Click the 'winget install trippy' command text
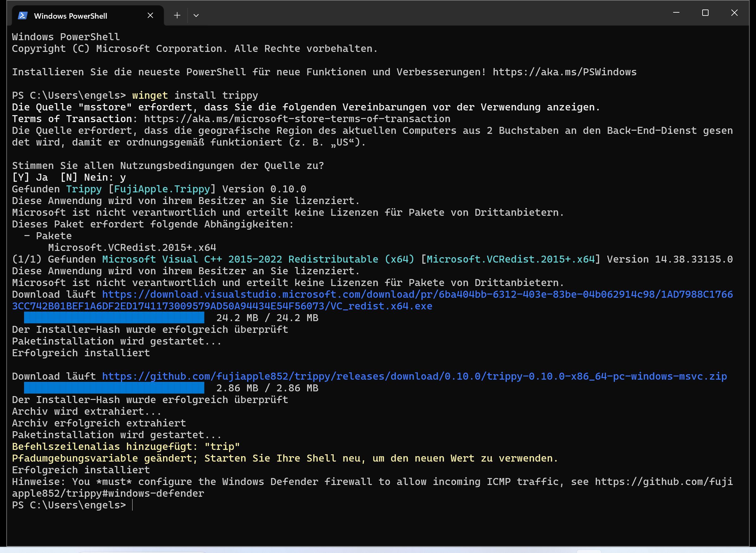The width and height of the screenshot is (756, 553). 195,96
